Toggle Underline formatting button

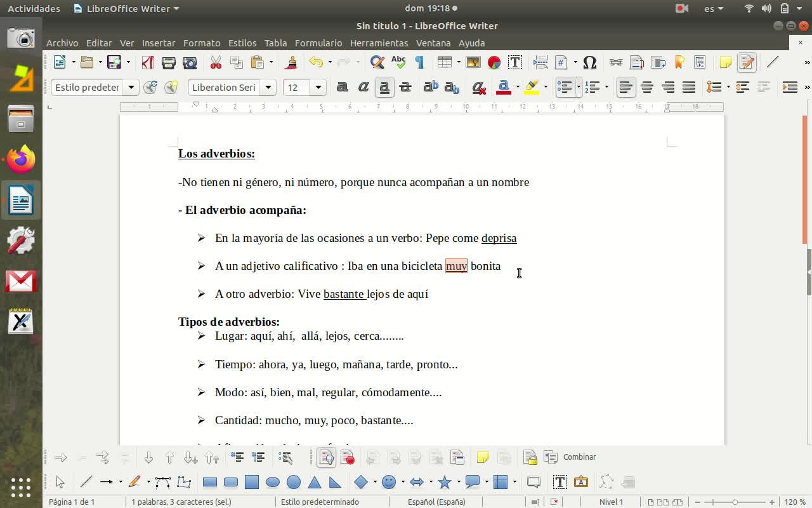(384, 88)
